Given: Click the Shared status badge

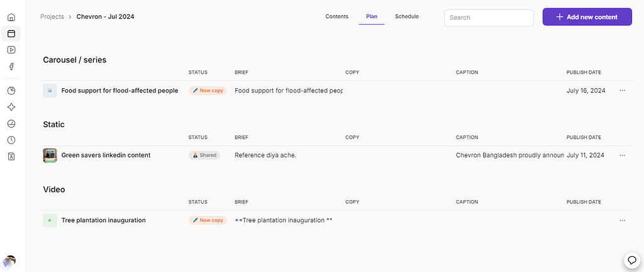Looking at the screenshot, I should coord(204,156).
